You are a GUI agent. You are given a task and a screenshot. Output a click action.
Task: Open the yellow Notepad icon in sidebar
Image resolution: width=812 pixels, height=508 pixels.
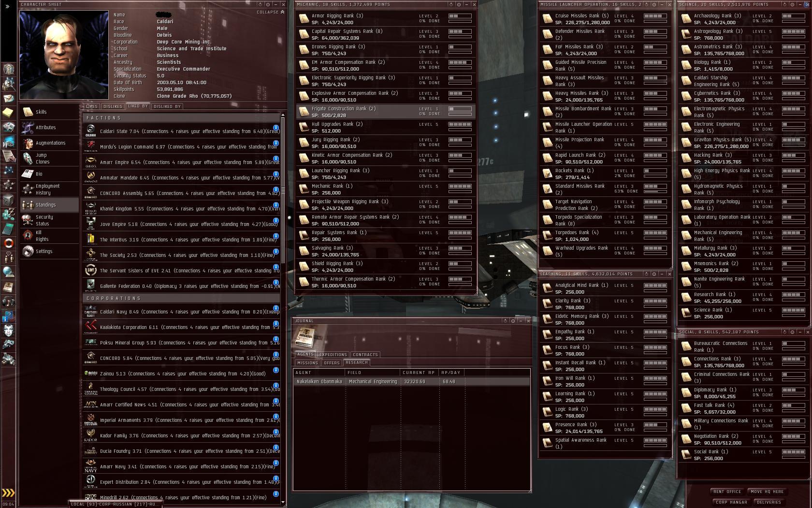pos(8,113)
